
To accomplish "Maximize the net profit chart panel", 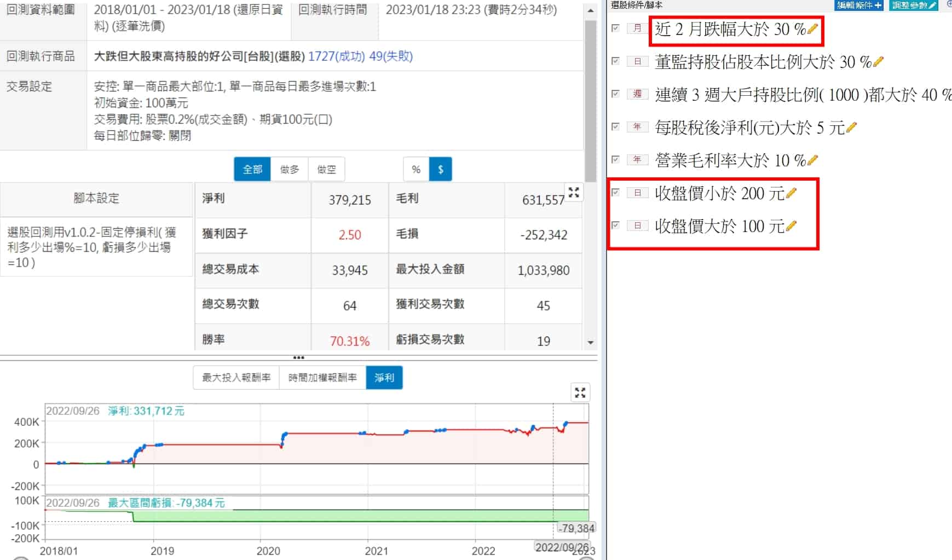I will pyautogui.click(x=580, y=392).
